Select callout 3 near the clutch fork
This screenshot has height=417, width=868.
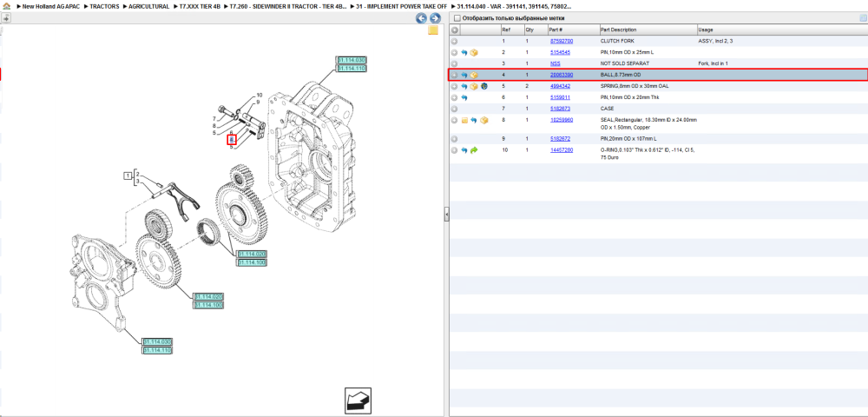[x=137, y=182]
